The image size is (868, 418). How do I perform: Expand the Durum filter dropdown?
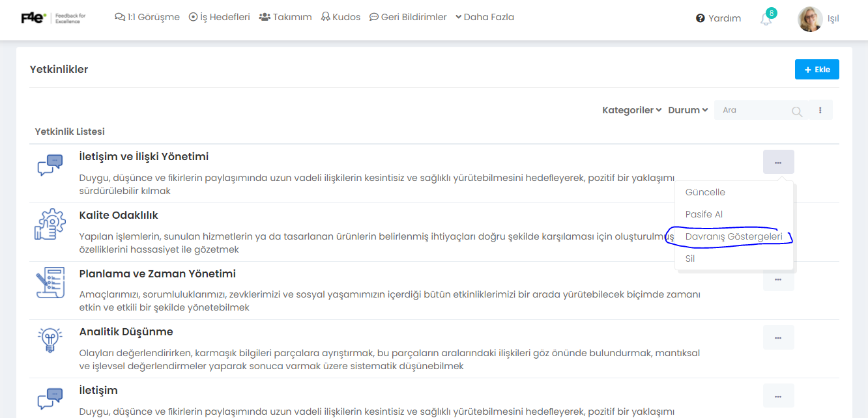pos(688,110)
